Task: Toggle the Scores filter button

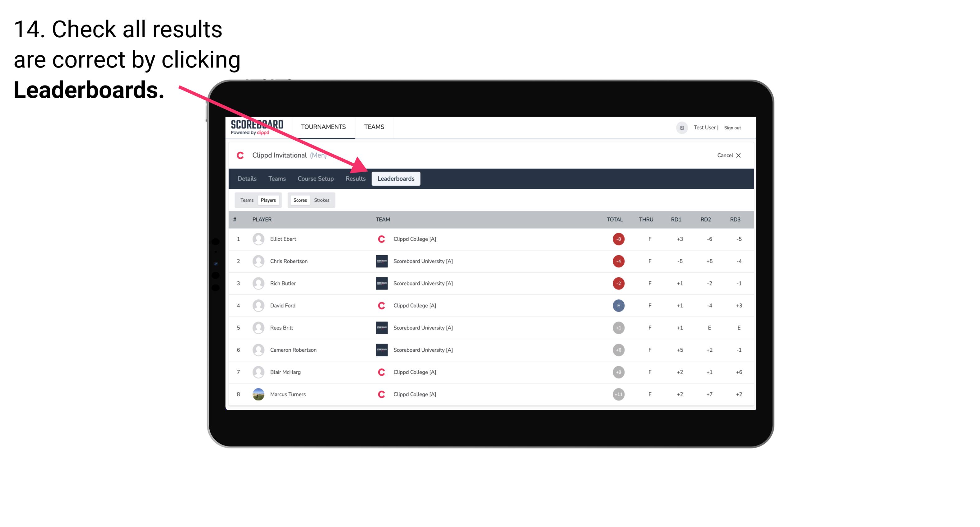Action: click(x=299, y=199)
